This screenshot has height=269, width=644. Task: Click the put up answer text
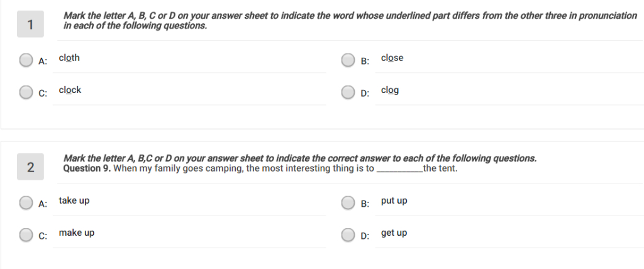(394, 200)
